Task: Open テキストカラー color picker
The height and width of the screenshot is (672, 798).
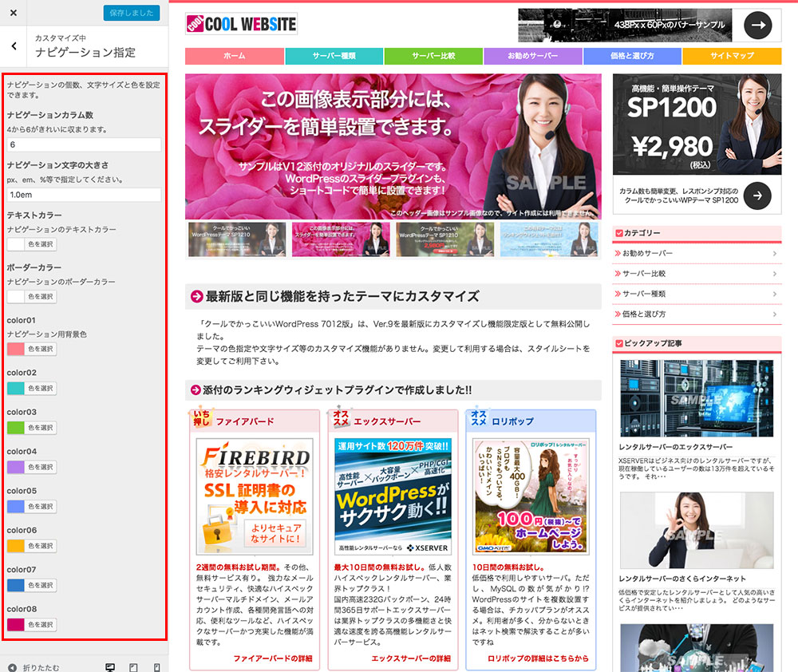Action: tap(32, 244)
